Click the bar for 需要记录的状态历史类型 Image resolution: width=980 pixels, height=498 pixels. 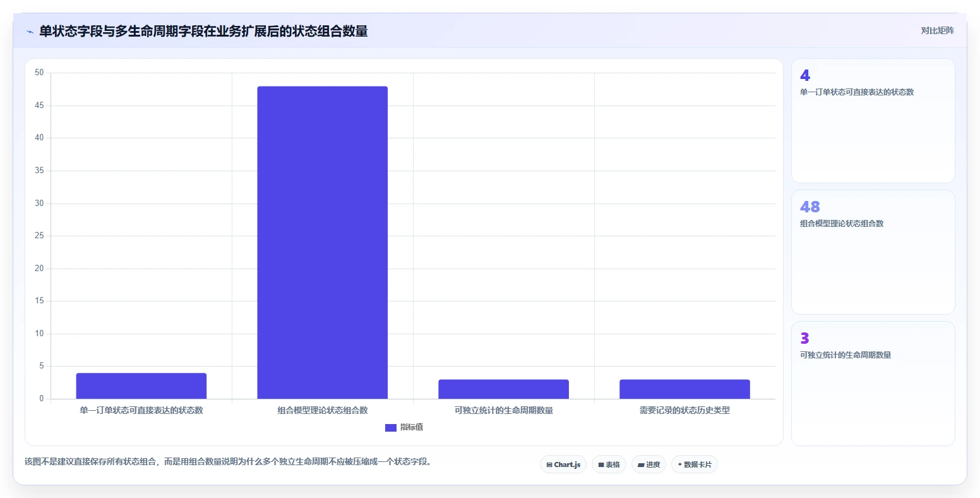[685, 389]
